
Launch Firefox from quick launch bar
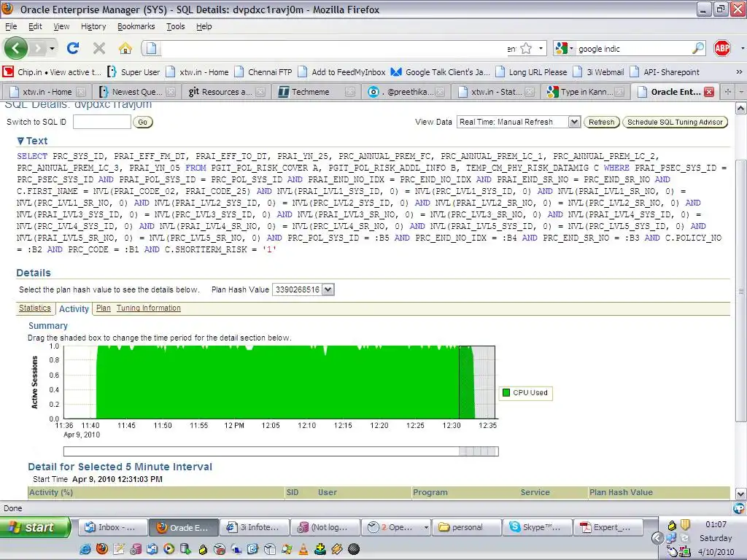102,549
